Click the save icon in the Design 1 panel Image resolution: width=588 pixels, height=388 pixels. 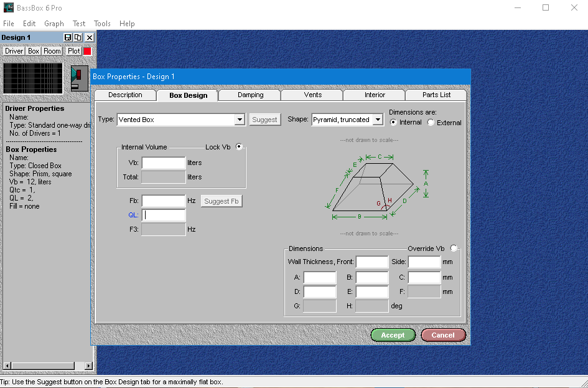[68, 38]
